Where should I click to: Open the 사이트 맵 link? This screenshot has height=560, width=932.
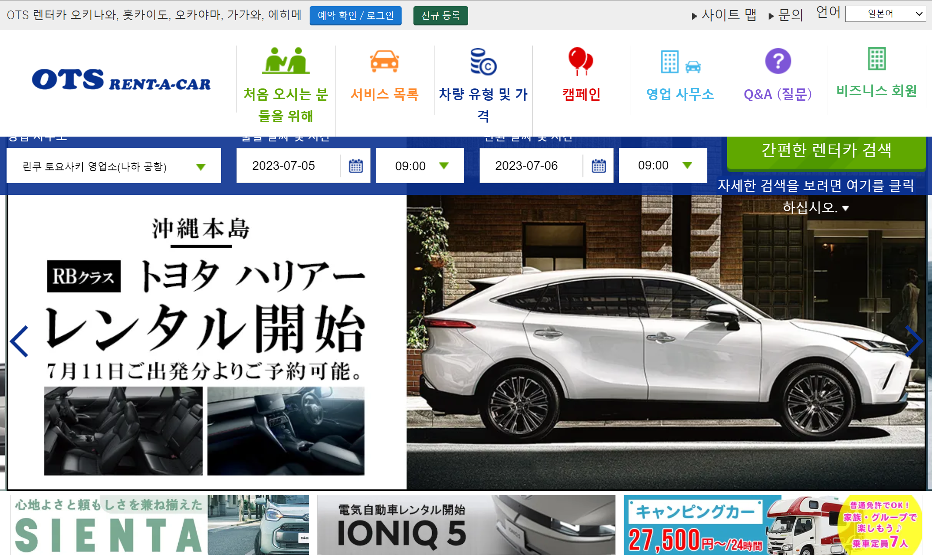728,15
